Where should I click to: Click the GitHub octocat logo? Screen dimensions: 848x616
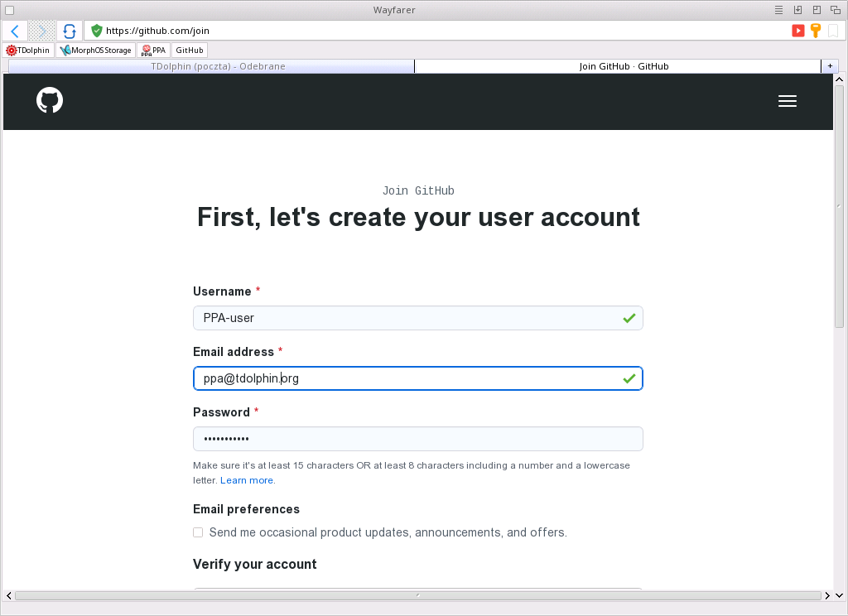point(50,100)
